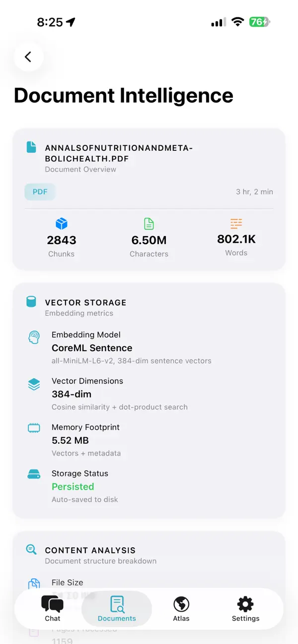Select the Documents tab

tap(117, 609)
